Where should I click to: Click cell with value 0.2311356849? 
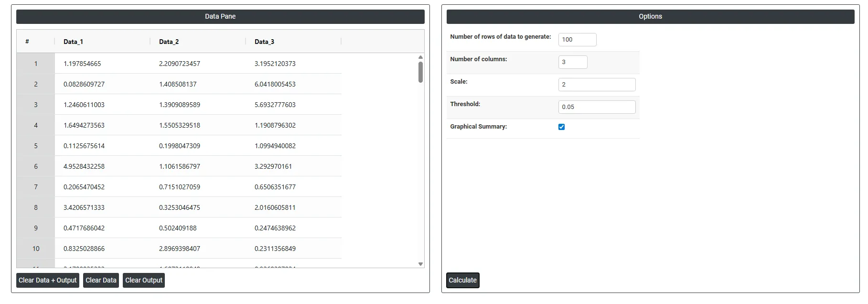294,249
